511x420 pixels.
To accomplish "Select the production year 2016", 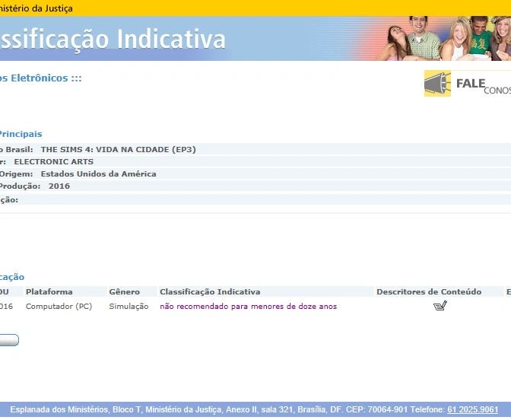I will pos(59,186).
